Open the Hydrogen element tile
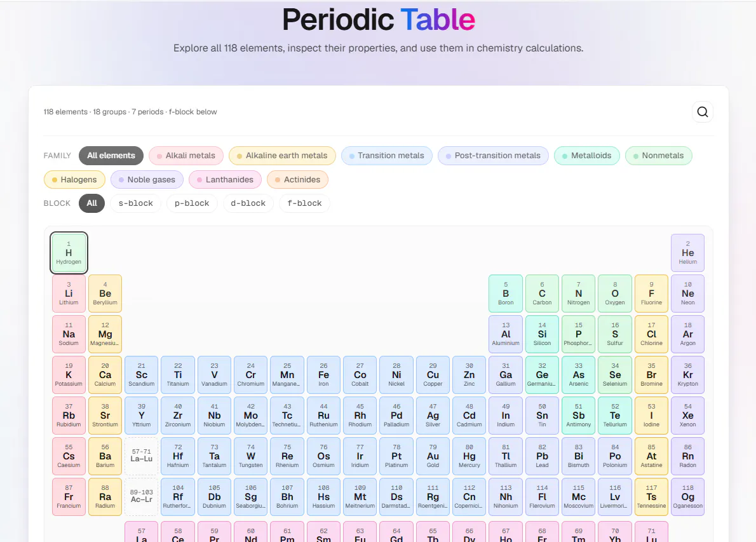Viewport: 756px width, 542px height. tap(69, 253)
